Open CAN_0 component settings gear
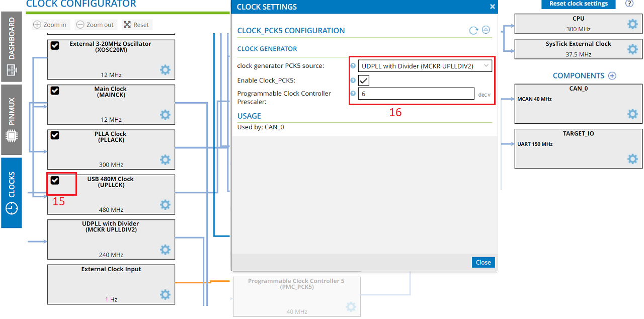Screen dimensions: 644x319 [632, 114]
